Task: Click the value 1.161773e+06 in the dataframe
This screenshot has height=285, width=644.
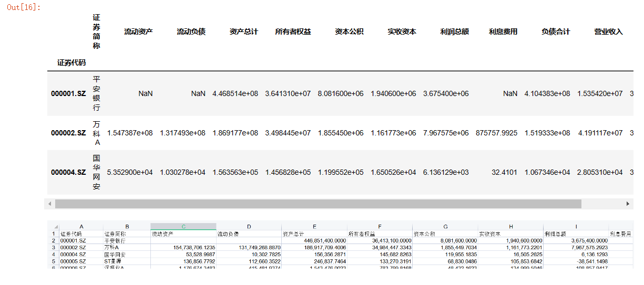Action: click(x=393, y=133)
